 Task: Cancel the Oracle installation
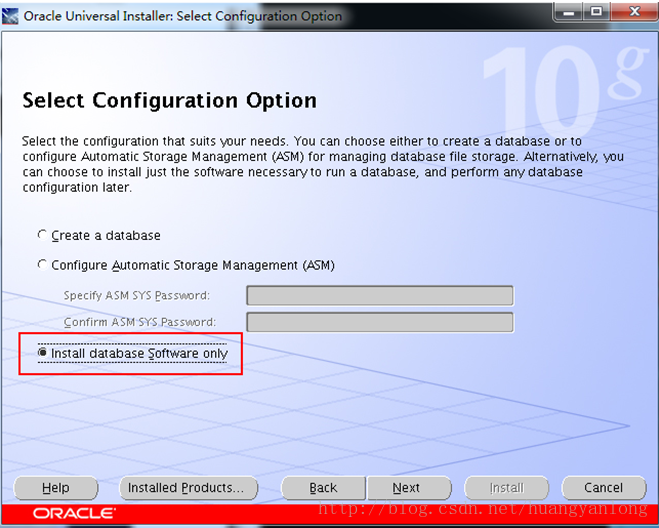(604, 488)
